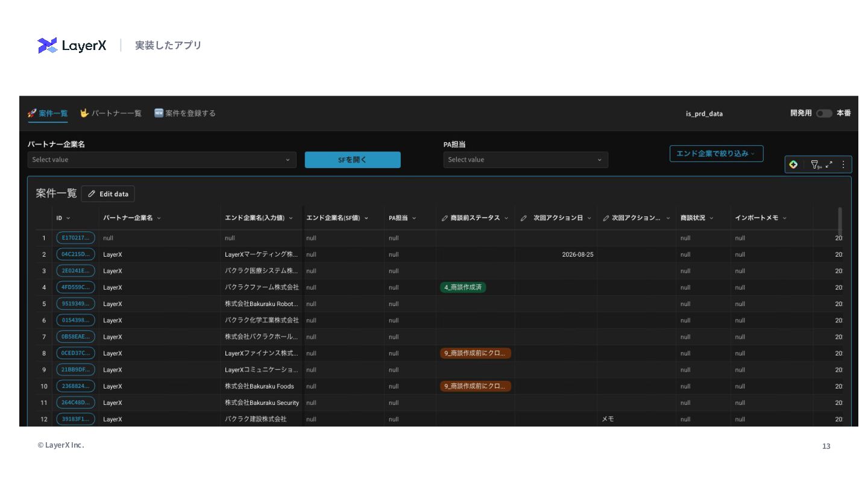Open the table filter funnel icon
This screenshot has width=868, height=488.
[815, 164]
